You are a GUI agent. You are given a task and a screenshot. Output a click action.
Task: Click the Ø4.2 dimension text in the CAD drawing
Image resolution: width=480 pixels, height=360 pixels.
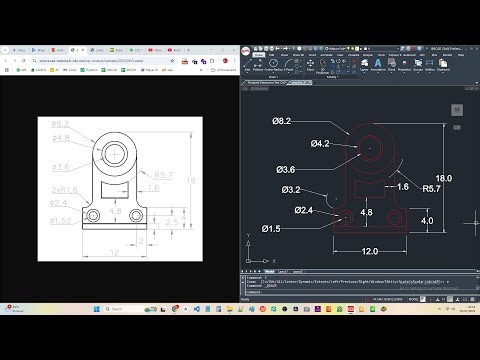coord(320,144)
